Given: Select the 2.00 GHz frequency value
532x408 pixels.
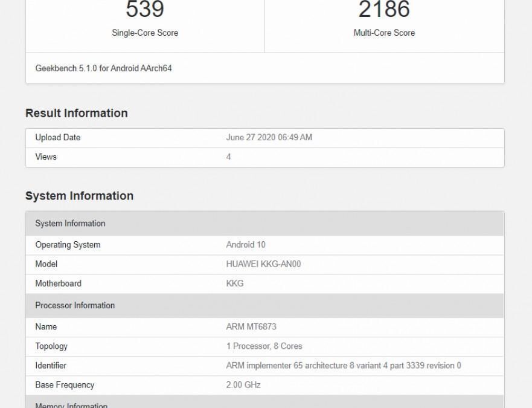Looking at the screenshot, I should point(243,385).
